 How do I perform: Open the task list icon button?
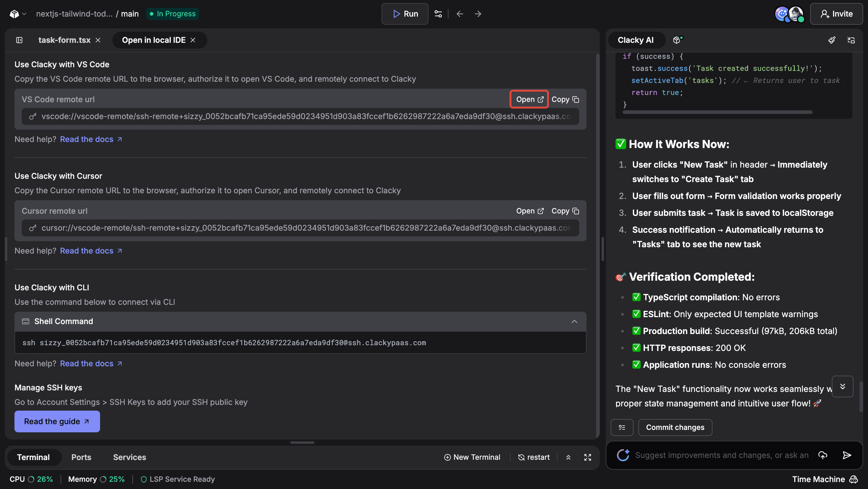point(622,427)
